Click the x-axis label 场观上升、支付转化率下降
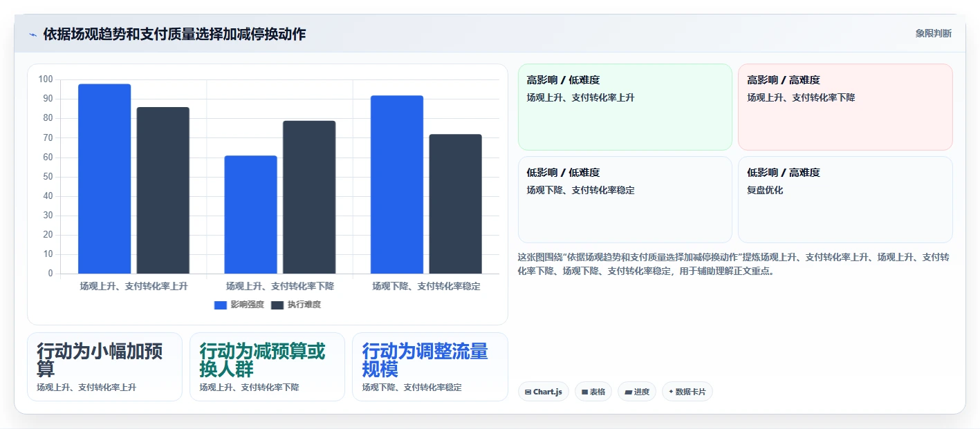 tap(280, 286)
